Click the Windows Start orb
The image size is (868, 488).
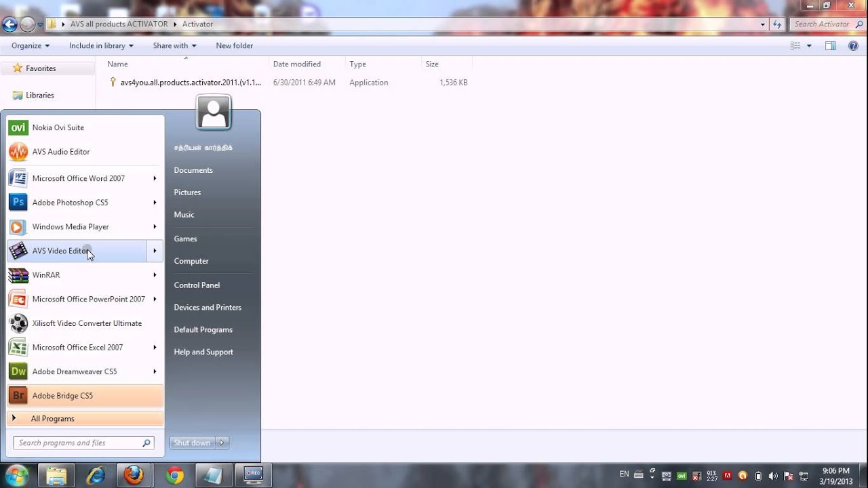(x=16, y=475)
